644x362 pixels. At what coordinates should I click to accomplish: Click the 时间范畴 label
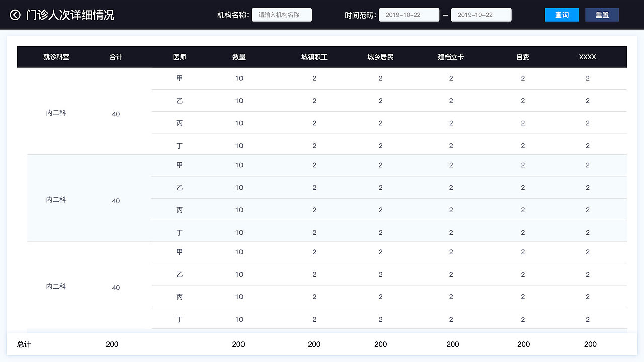[360, 15]
